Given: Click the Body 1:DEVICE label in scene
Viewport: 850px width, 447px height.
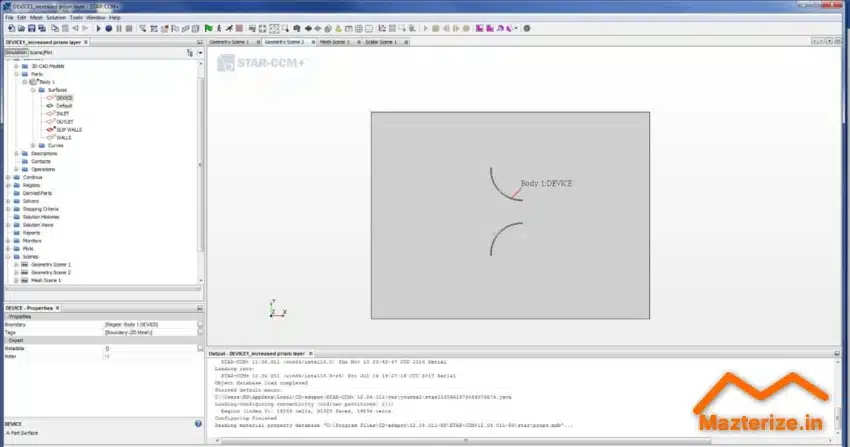Looking at the screenshot, I should 546,183.
